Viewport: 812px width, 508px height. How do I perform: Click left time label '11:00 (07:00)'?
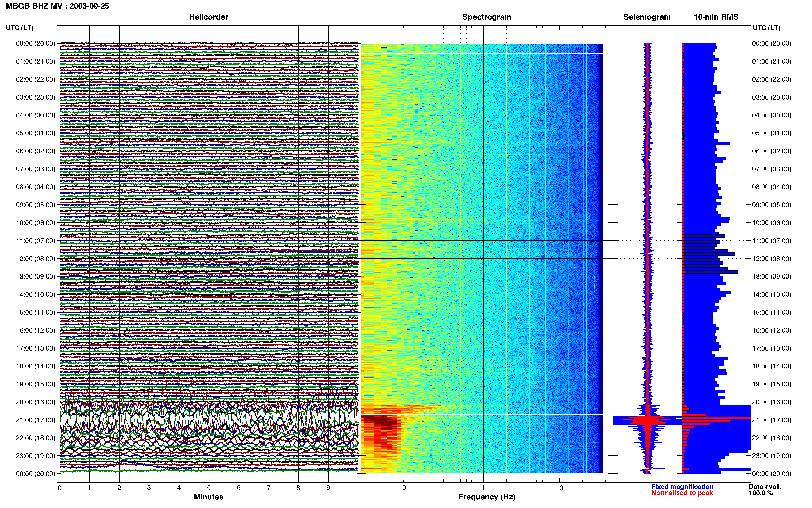tap(36, 240)
